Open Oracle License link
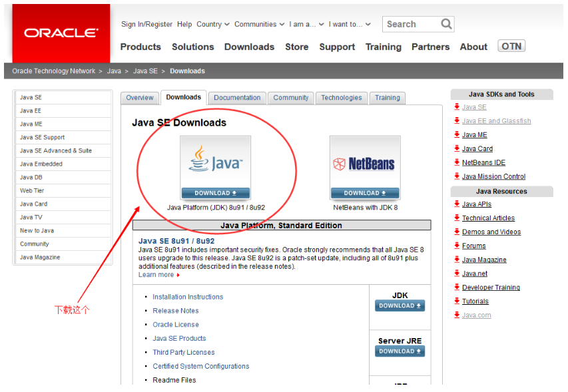 click(x=176, y=324)
